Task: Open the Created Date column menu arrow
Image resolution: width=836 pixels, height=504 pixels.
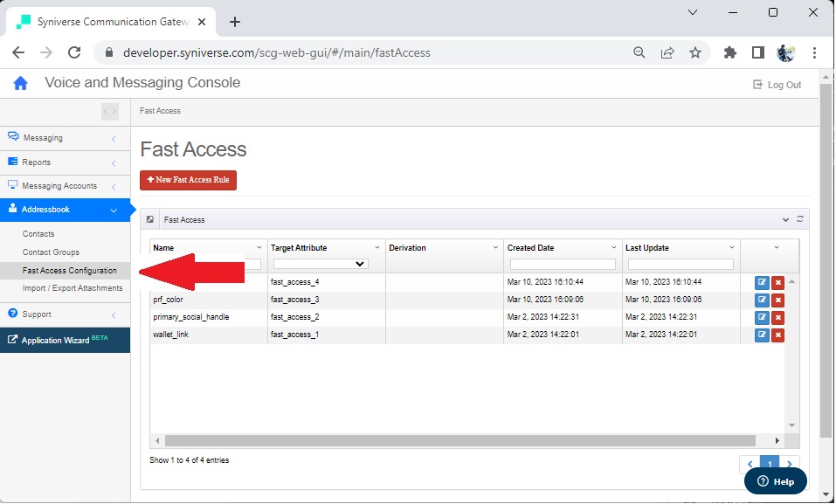Action: (613, 247)
